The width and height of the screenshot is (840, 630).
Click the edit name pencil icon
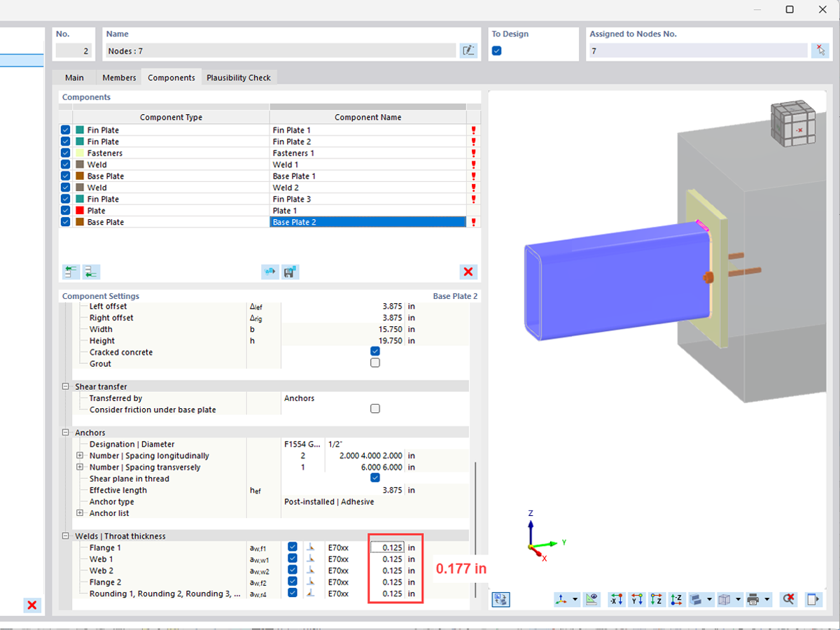(468, 50)
